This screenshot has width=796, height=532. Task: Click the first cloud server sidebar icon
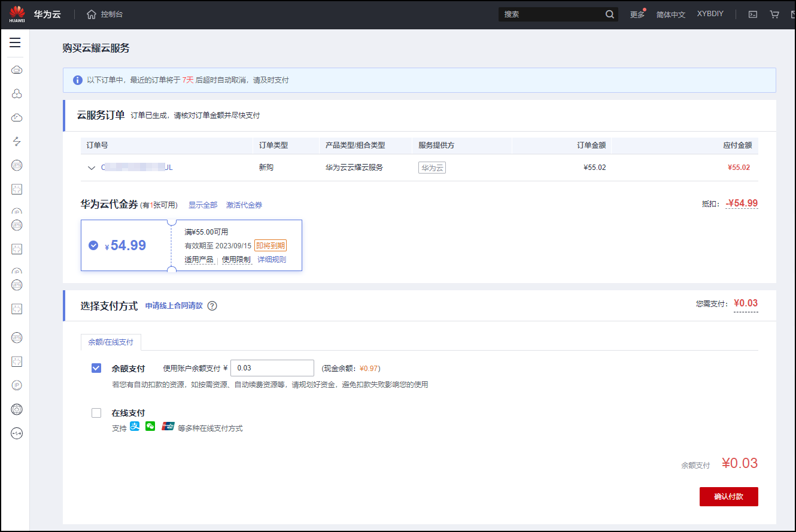[x=17, y=70]
